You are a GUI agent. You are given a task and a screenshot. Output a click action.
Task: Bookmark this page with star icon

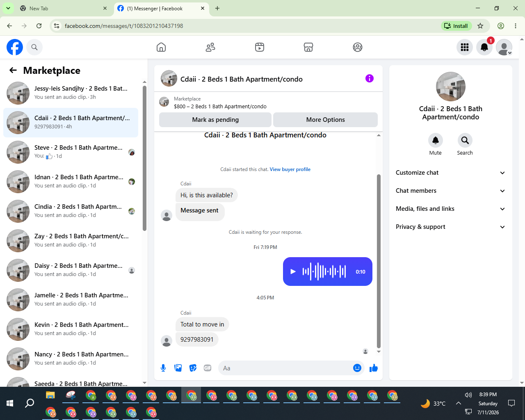[480, 26]
